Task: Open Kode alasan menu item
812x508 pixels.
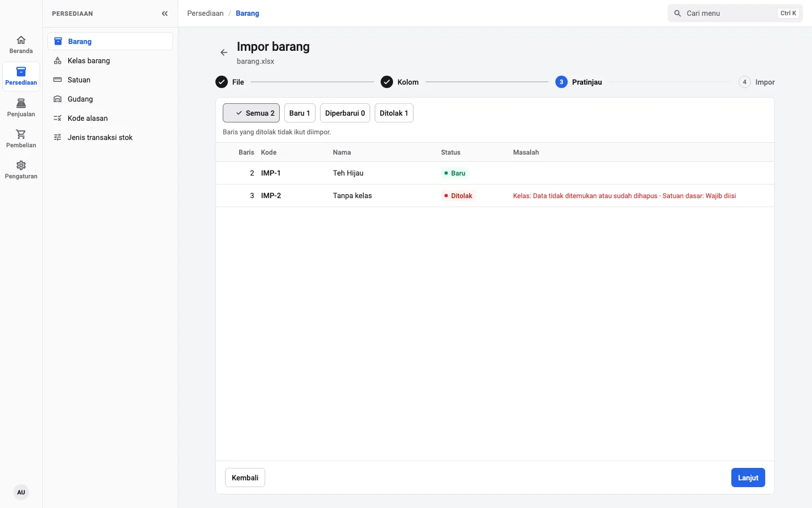Action: point(110,119)
